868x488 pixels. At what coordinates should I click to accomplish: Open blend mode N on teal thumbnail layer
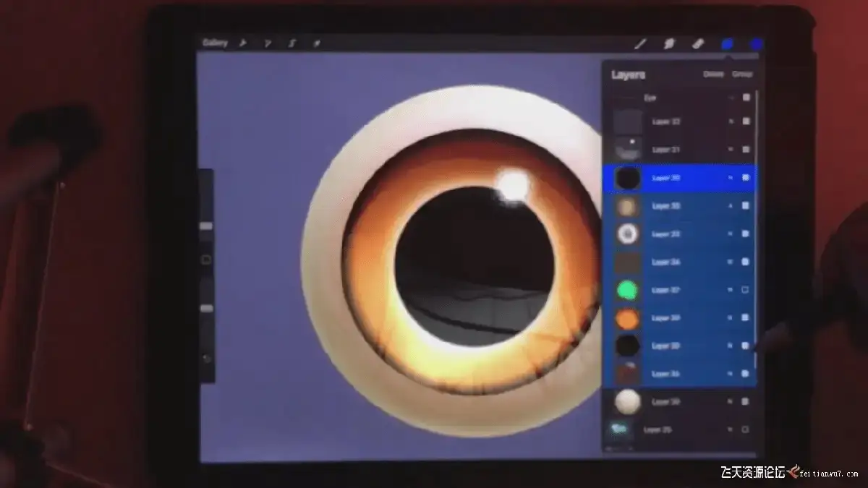pos(731,429)
